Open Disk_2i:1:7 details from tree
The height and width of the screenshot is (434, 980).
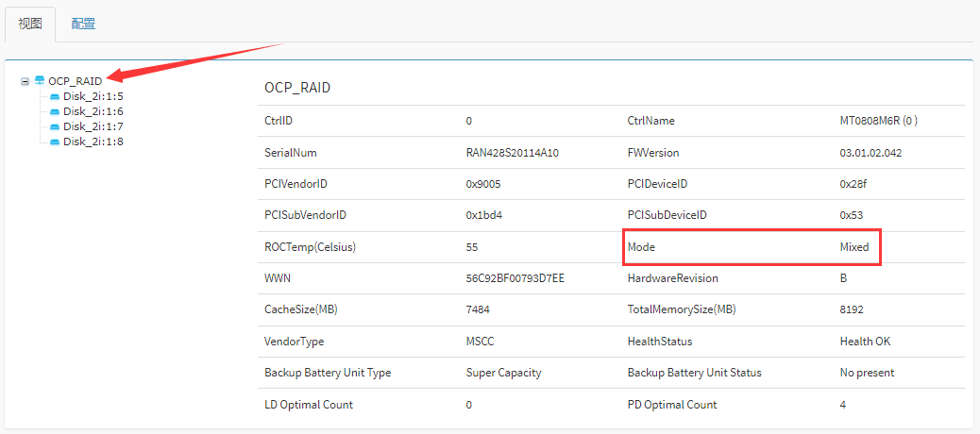click(93, 126)
